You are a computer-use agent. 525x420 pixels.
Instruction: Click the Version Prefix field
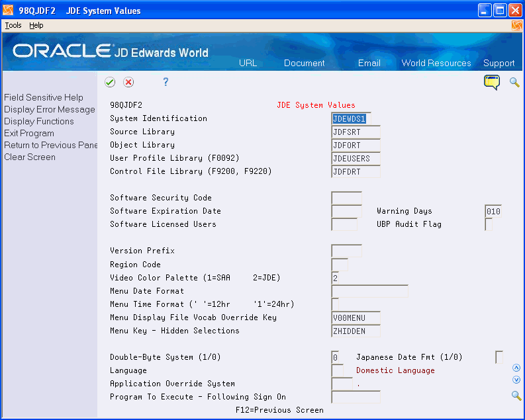click(x=346, y=251)
